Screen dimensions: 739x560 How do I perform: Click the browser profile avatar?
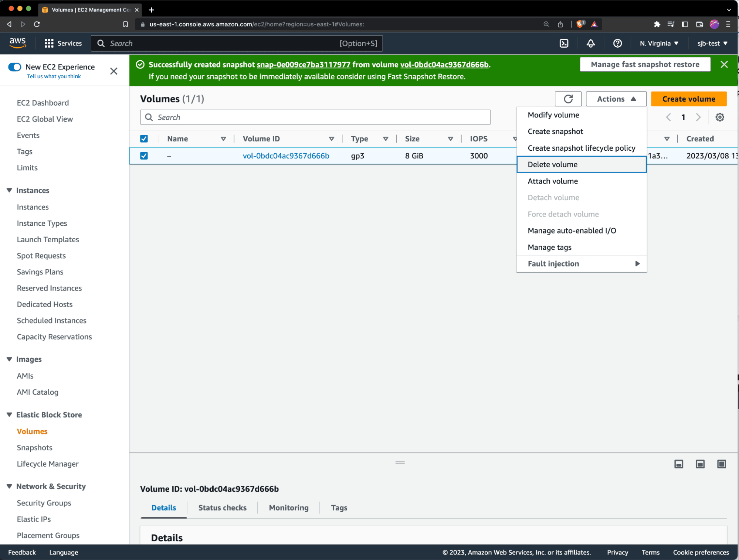point(714,24)
